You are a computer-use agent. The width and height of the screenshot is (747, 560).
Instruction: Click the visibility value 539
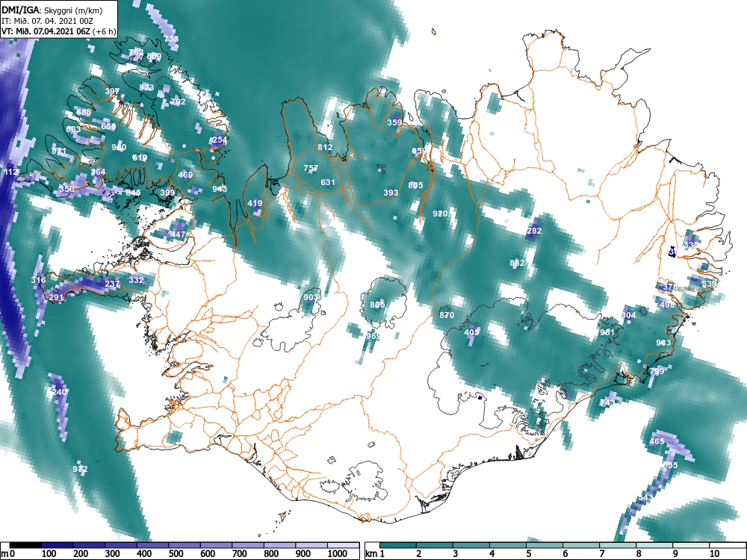tap(709, 284)
